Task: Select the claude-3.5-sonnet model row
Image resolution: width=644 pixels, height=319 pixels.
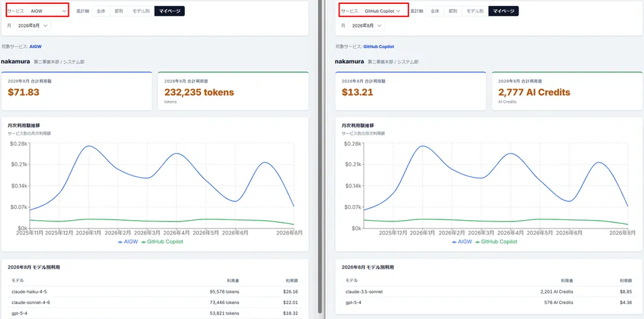Action: tap(489, 292)
